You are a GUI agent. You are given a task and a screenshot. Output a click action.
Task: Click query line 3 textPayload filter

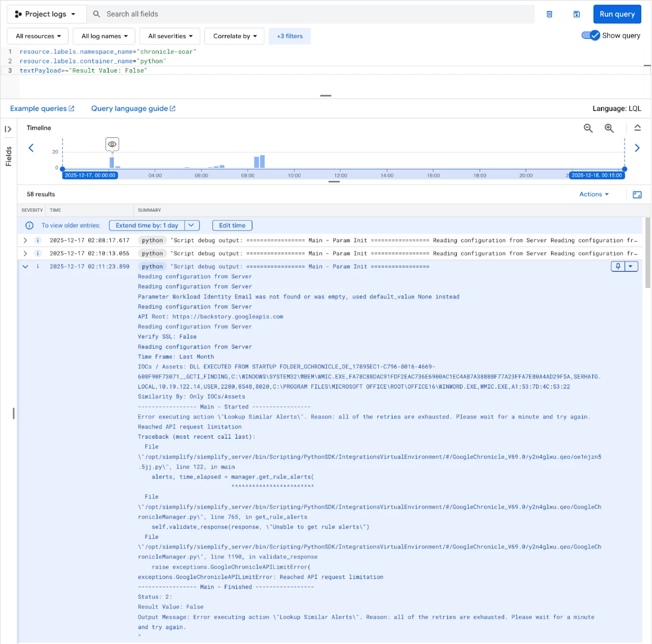click(x=84, y=70)
